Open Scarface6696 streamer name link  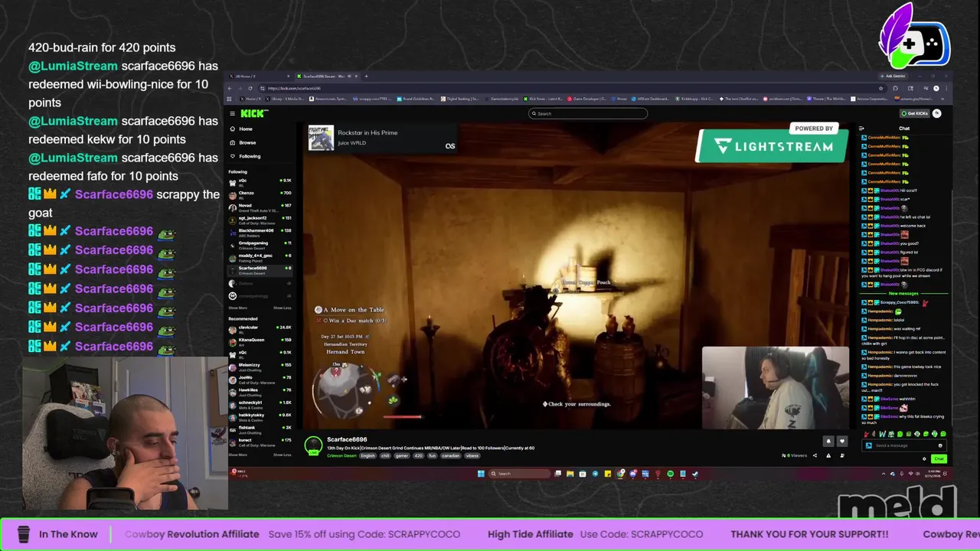[x=347, y=440]
